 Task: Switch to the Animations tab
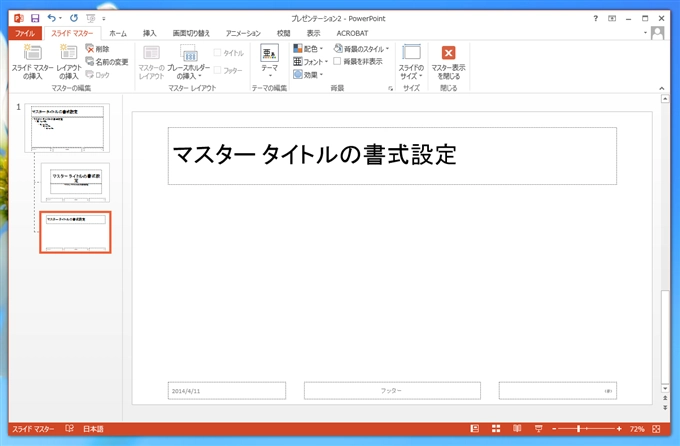[243, 33]
